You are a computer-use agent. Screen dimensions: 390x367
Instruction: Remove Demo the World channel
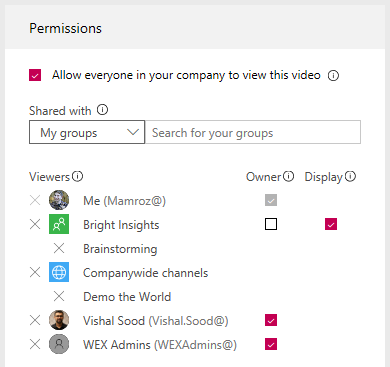tap(59, 296)
